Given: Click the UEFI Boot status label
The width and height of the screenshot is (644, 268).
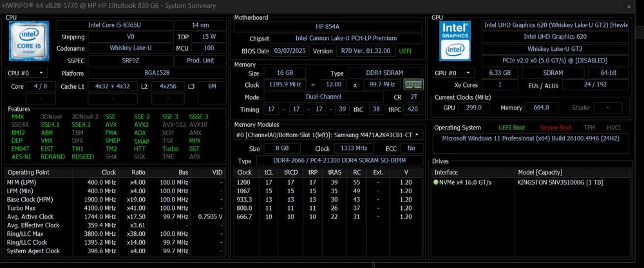Looking at the screenshot, I should [512, 128].
